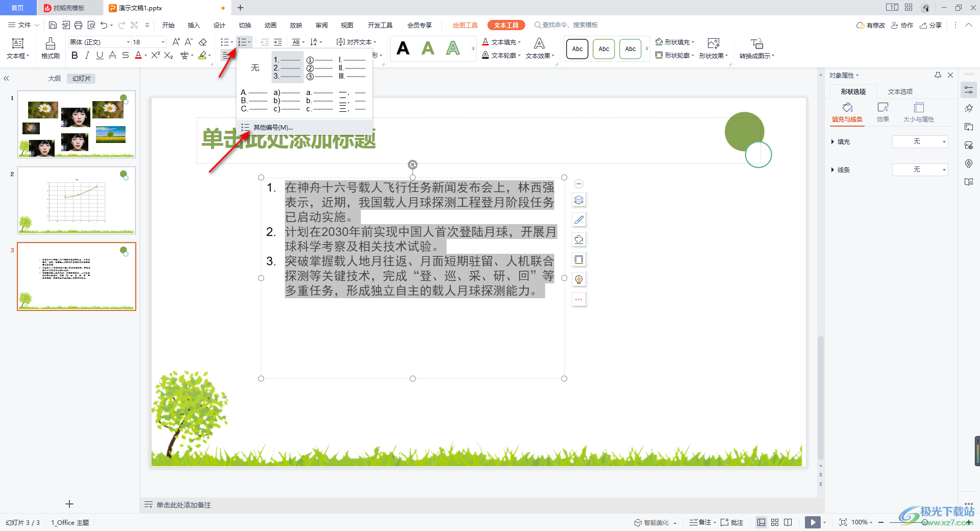Increase font size with A+ icon
Image resolution: width=980 pixels, height=531 pixels.
(176, 42)
